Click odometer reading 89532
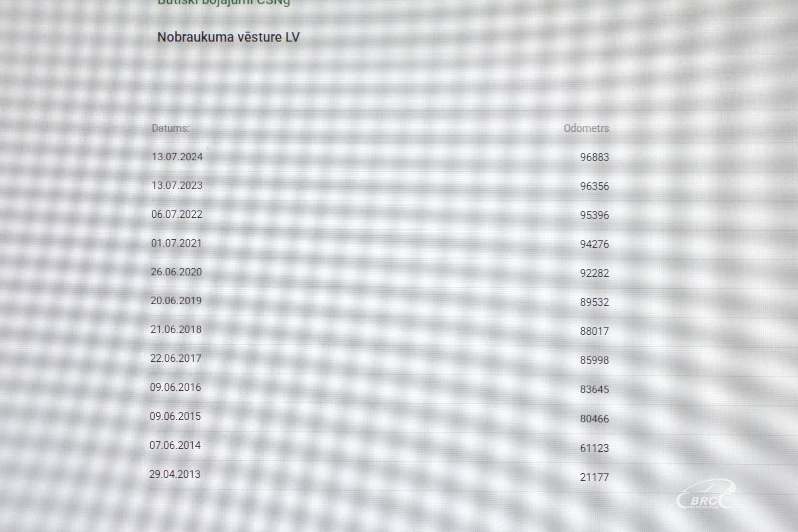 595,302
